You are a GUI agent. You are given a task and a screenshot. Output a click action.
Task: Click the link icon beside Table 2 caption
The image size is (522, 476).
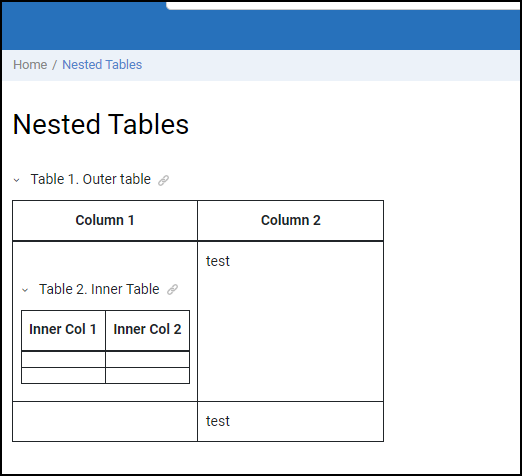pyautogui.click(x=172, y=289)
